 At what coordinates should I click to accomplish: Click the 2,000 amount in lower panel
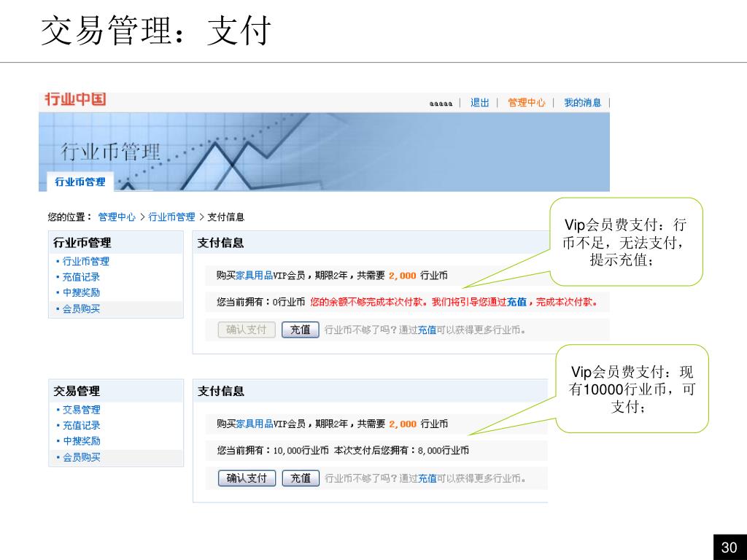coord(403,424)
